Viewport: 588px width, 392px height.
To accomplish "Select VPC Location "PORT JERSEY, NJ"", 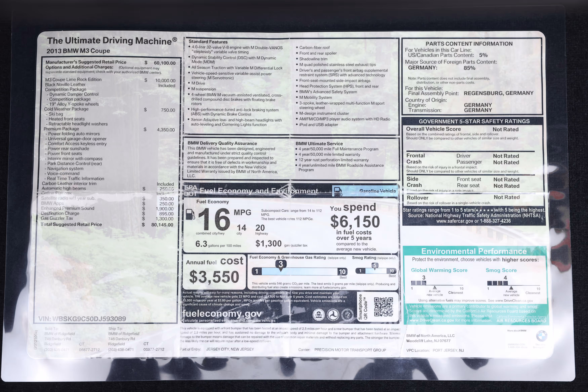I will 448,351.
